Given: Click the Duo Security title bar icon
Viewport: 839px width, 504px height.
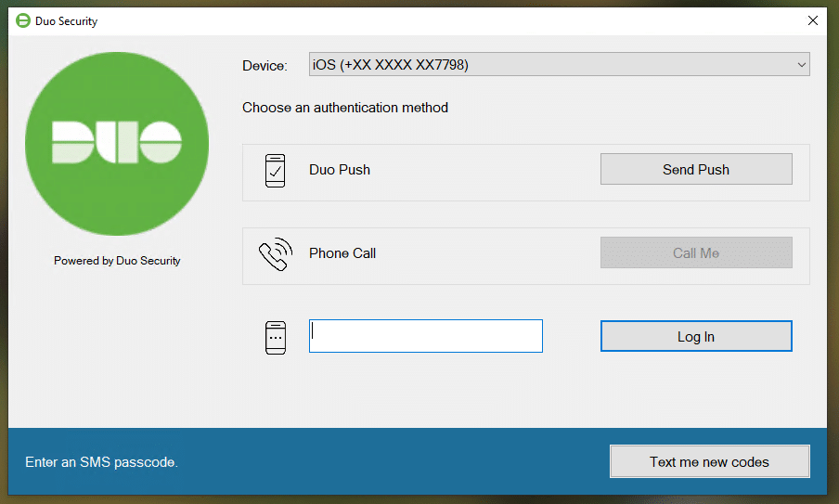Looking at the screenshot, I should coord(23,20).
